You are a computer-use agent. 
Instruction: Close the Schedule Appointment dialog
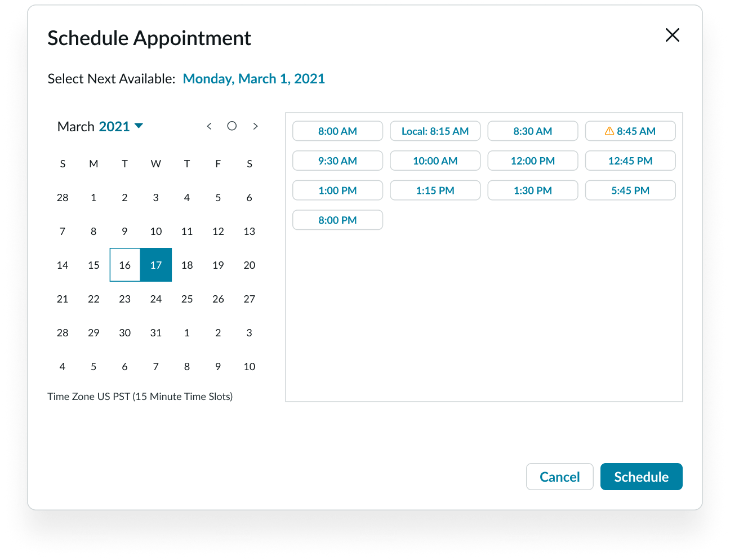point(673,35)
